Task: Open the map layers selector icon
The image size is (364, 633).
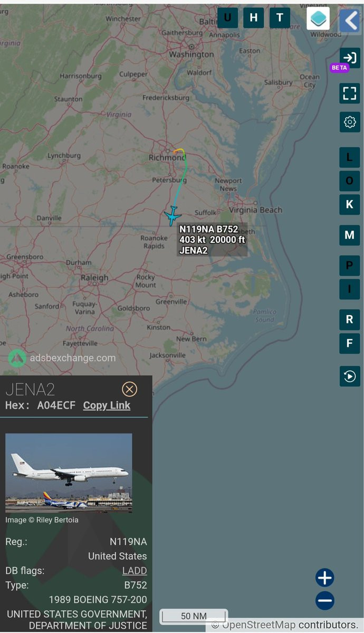Action: [x=318, y=18]
